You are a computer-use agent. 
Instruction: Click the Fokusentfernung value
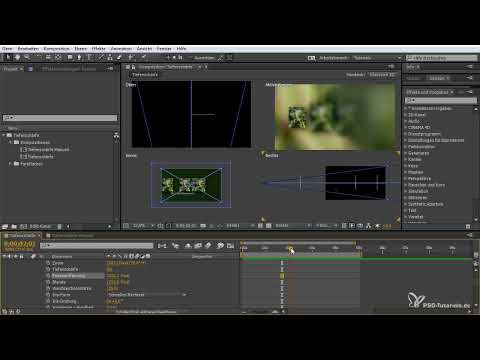pos(118,276)
